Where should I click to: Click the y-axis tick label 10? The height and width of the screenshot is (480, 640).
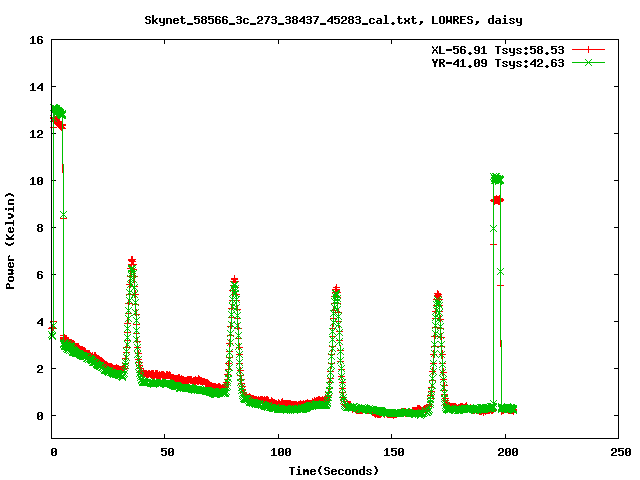36,181
